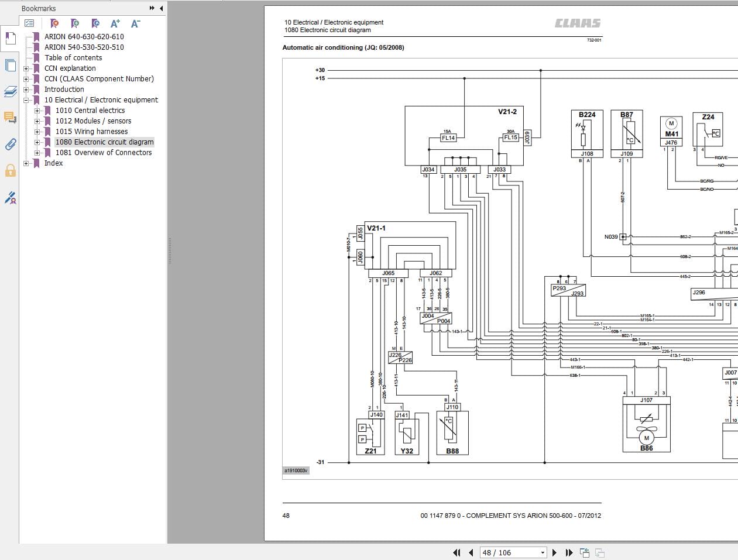Go to the previous page

pyautogui.click(x=471, y=552)
